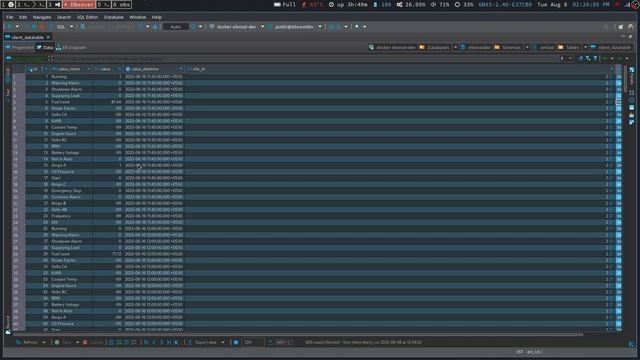Viewport: 640px width, 360px height.
Task: Go to previous row navigation icon
Action: click(154, 342)
